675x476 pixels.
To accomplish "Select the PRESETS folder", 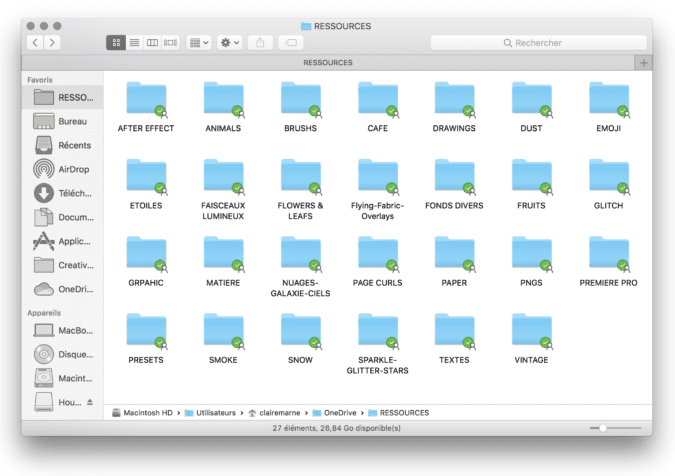I will tap(146, 339).
